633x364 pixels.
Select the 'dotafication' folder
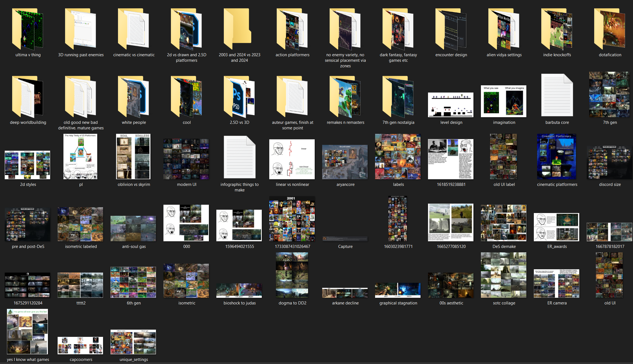(610, 29)
